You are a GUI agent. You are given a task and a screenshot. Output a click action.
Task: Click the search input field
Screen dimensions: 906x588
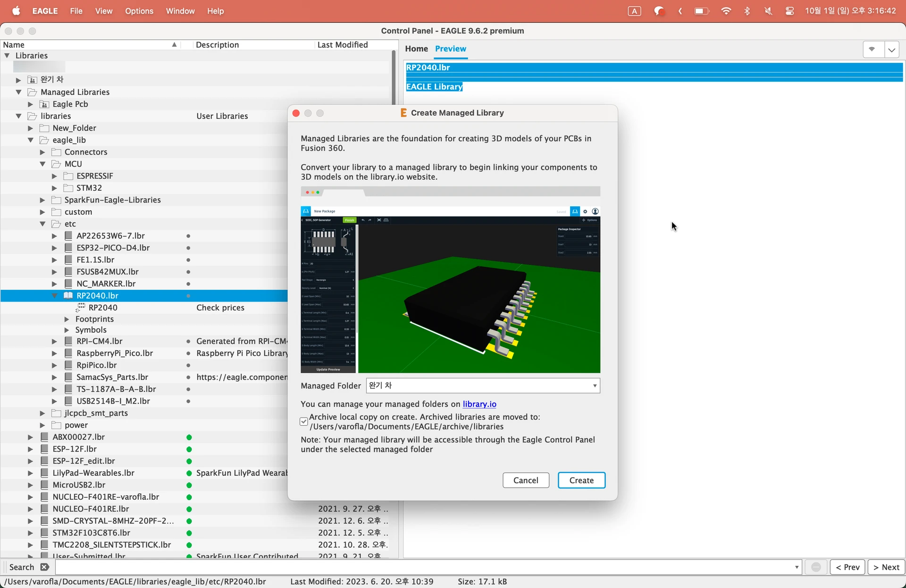(x=425, y=567)
